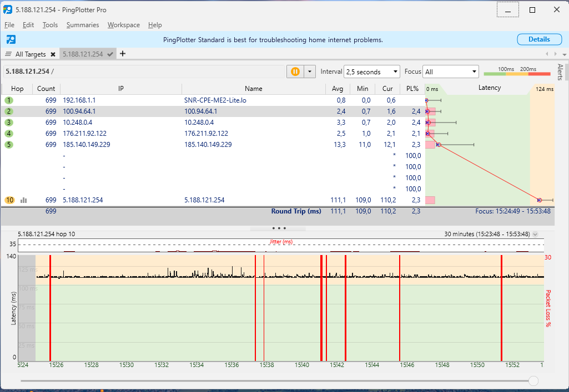Open the Alerts side panel
The height and width of the screenshot is (392, 569).
560,72
